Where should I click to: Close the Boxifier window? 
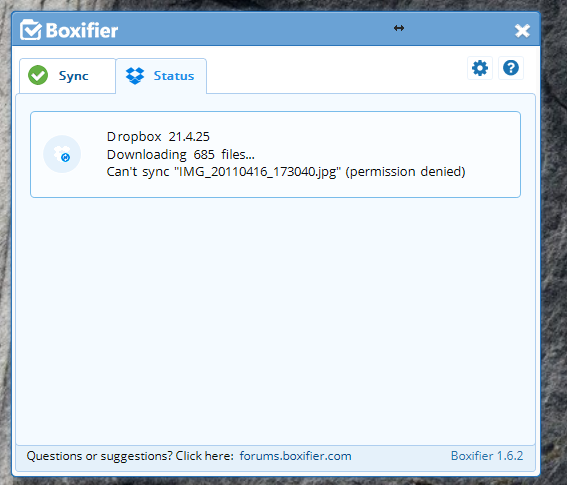[x=522, y=31]
